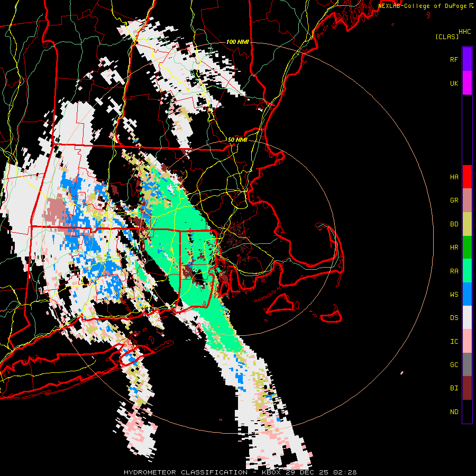The height and width of the screenshot is (476, 476).
Task: Select the GR dusty pink legend swatch
Action: coord(467,200)
